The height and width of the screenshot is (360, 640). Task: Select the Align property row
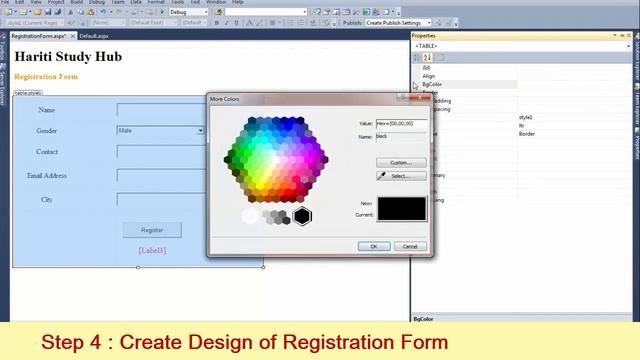[469, 76]
